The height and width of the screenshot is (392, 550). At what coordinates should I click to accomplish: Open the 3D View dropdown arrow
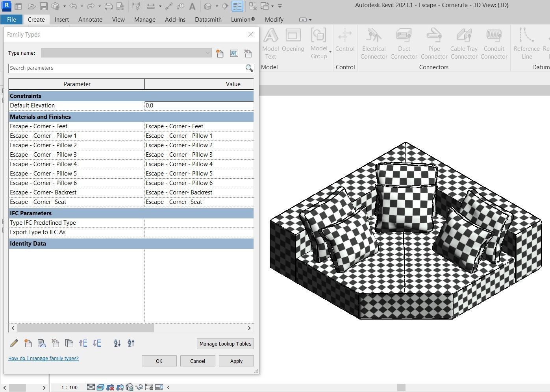(x=217, y=6)
